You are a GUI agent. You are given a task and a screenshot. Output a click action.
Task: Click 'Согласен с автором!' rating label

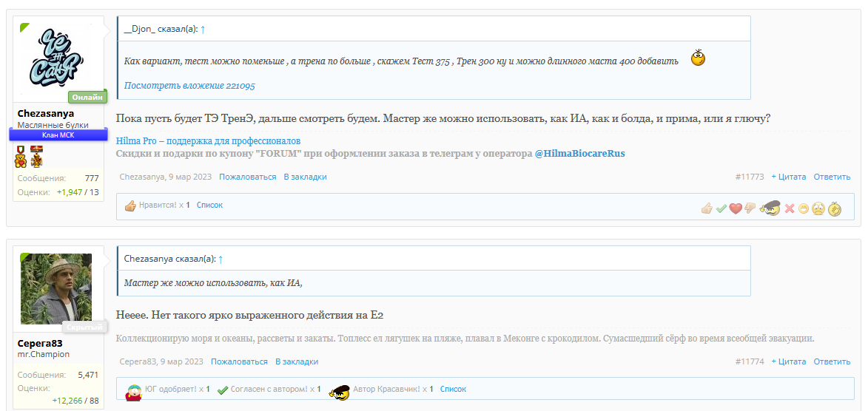tap(269, 390)
